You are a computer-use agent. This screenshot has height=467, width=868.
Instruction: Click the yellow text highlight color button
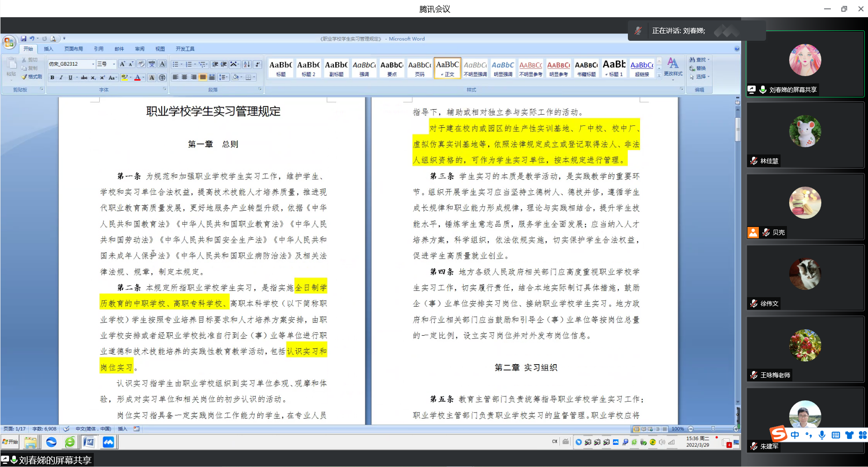(x=125, y=77)
